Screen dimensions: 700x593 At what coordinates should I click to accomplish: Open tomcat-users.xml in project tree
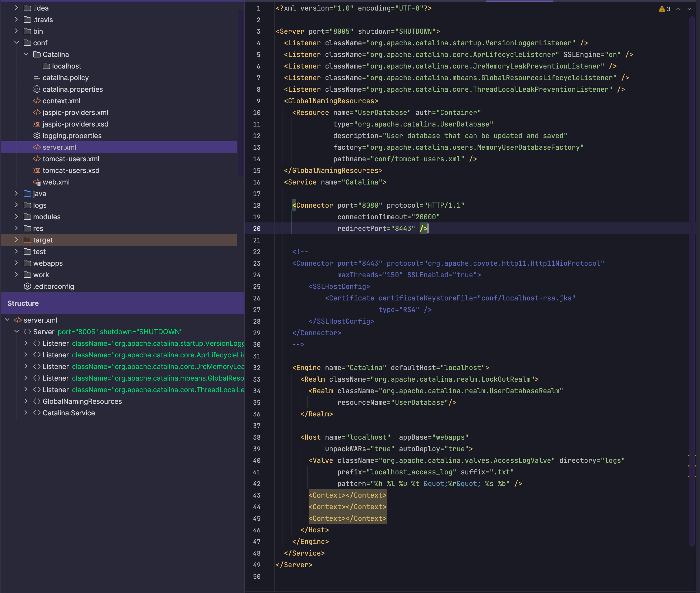71,159
